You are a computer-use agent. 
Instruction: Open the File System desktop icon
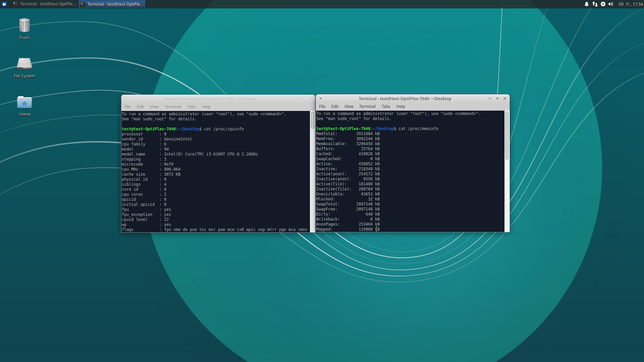(x=24, y=64)
